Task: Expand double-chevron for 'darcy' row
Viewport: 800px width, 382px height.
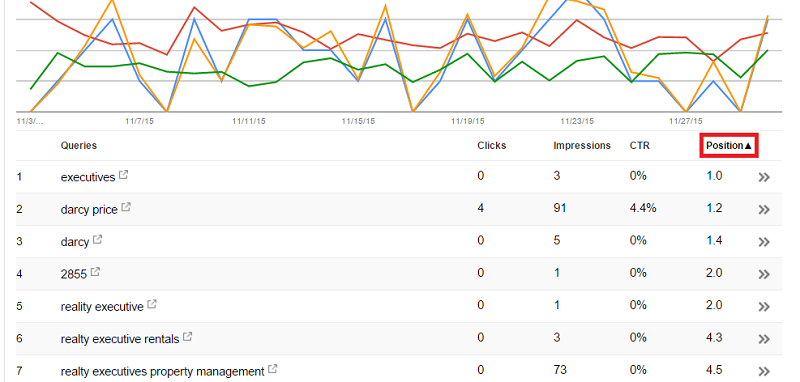Action: (764, 242)
